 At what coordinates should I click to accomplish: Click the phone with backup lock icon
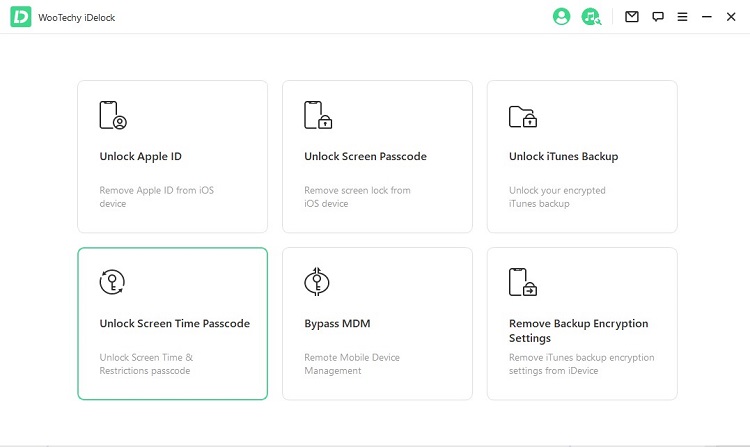point(523,282)
